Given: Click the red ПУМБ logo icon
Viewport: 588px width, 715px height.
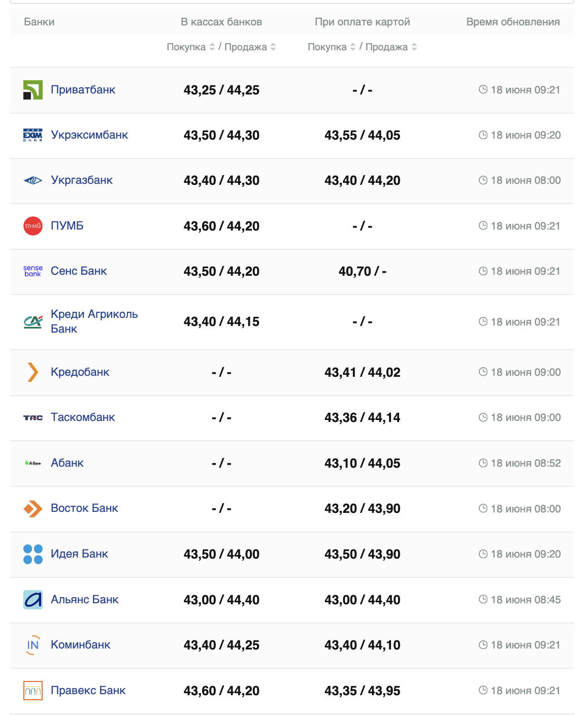Looking at the screenshot, I should [33, 226].
